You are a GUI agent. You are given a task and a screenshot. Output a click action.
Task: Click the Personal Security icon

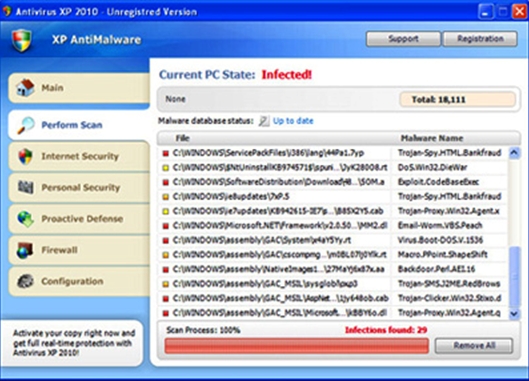tap(26, 187)
